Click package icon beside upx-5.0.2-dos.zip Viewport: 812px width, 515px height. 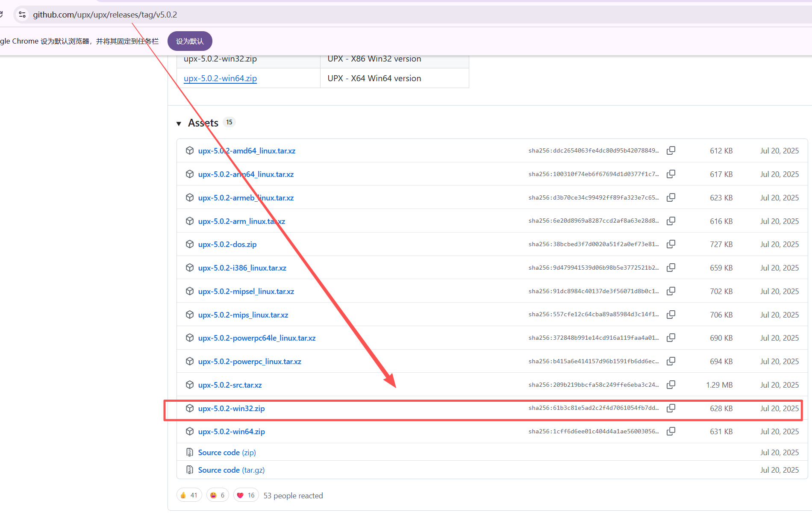(x=190, y=244)
